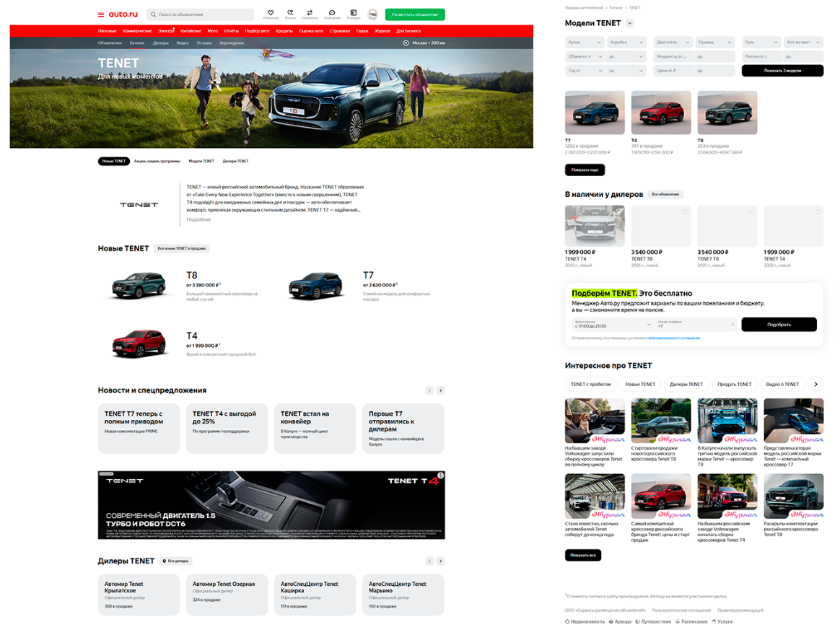Expand the Кузов body type dropdown
The height and width of the screenshot is (627, 840).
(585, 43)
